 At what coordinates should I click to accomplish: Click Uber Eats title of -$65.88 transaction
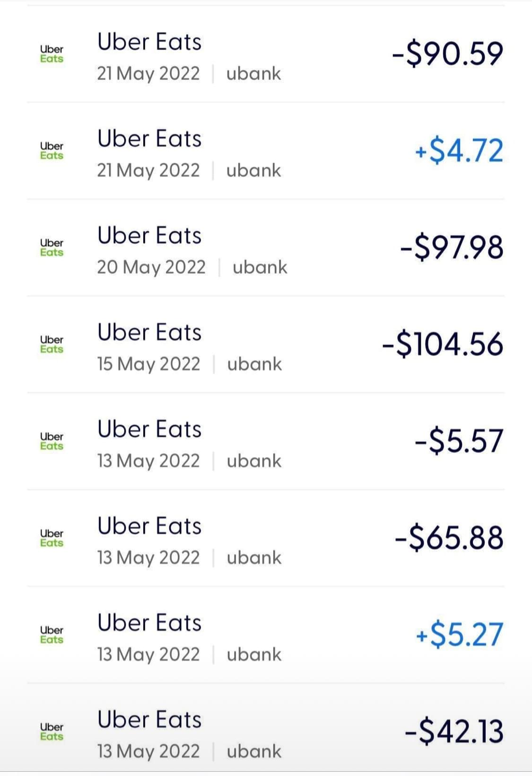tap(149, 526)
